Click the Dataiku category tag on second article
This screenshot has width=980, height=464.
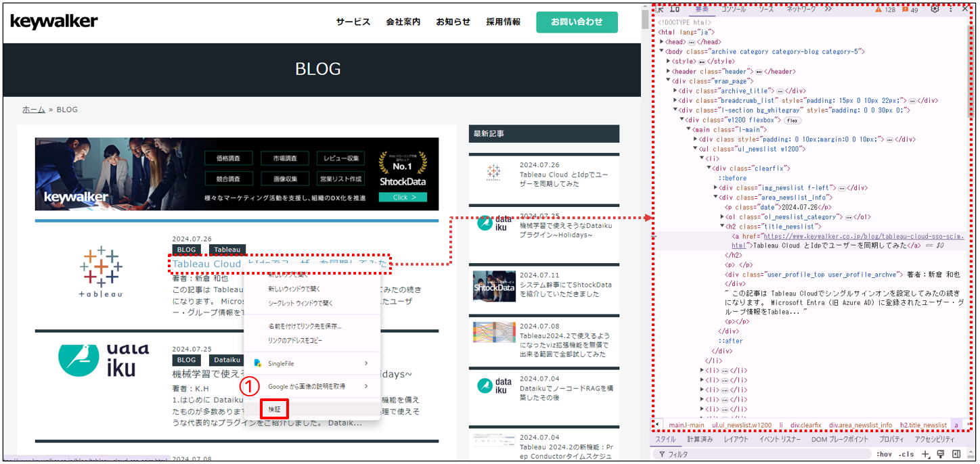(227, 361)
